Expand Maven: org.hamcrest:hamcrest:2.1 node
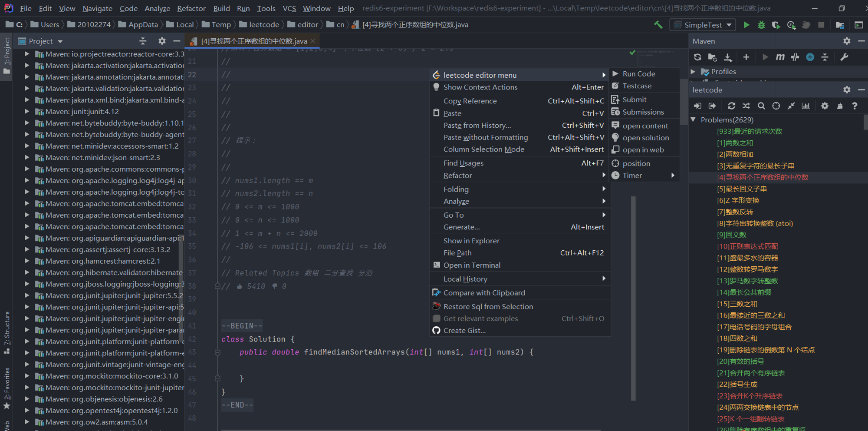 [26, 261]
